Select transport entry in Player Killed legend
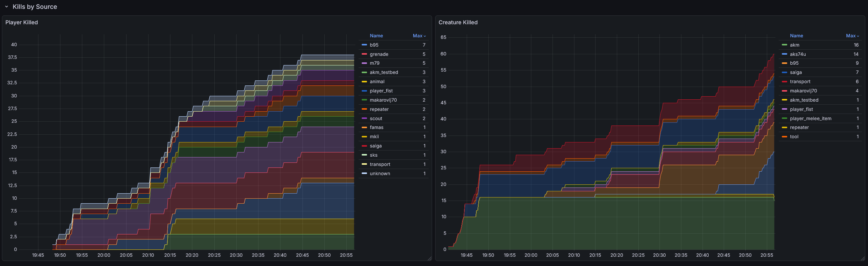 380,164
